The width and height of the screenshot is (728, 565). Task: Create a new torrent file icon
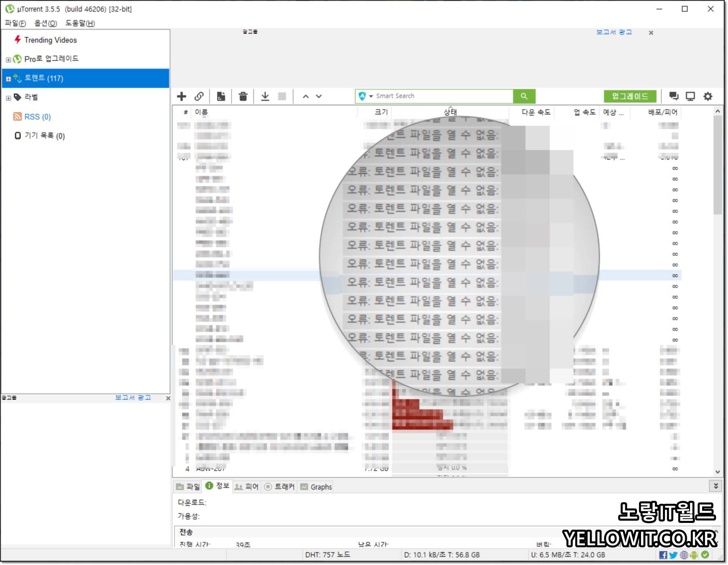[x=221, y=96]
